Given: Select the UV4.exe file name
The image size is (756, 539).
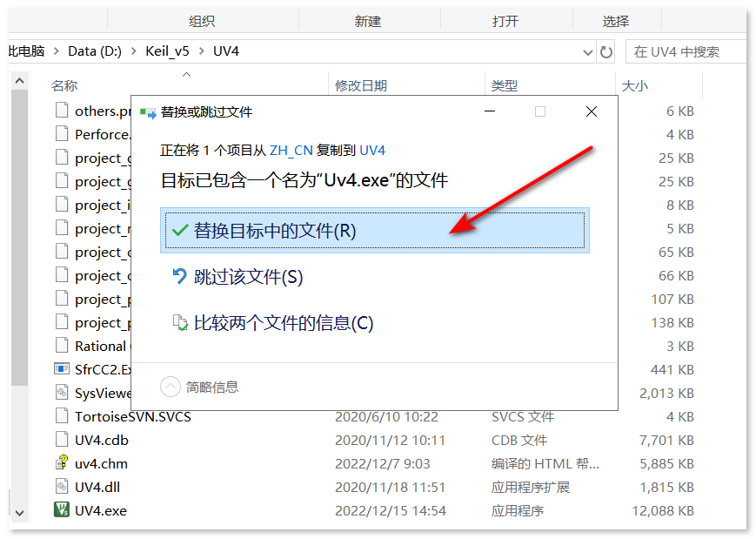Looking at the screenshot, I should point(101,510).
